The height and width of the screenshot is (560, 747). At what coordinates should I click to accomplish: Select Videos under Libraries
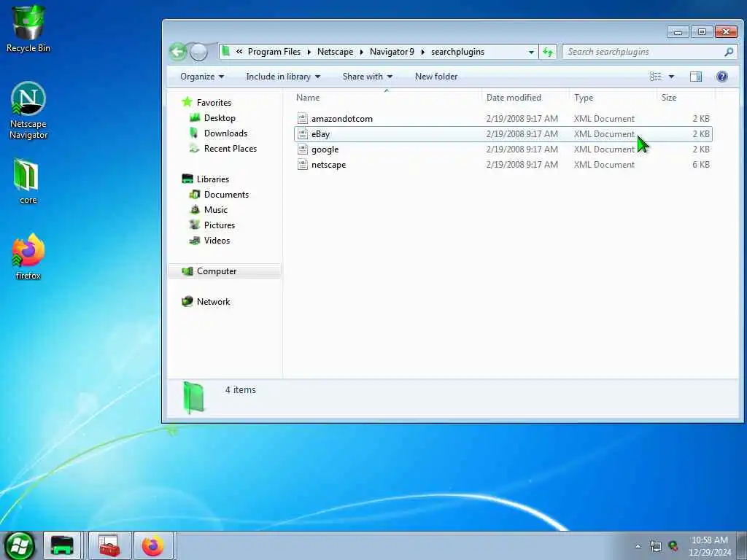[217, 240]
